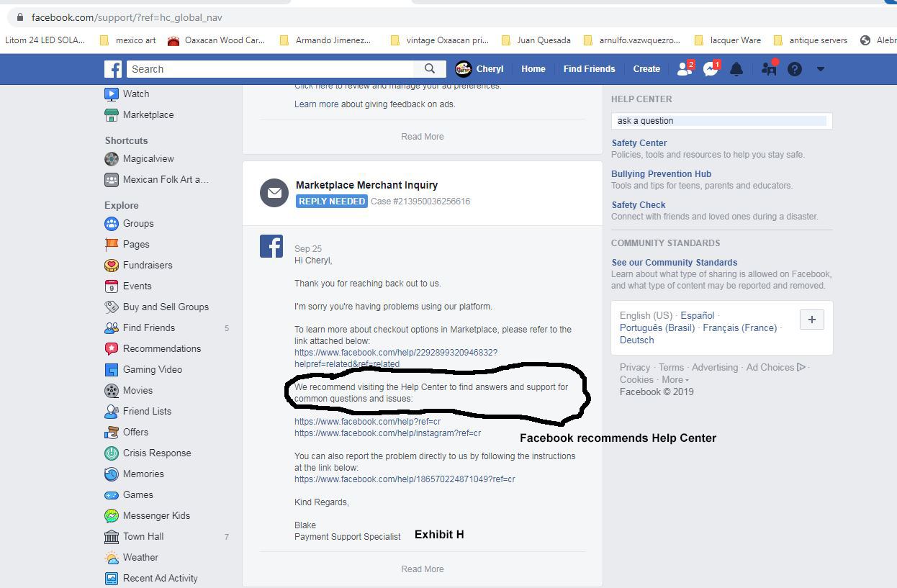The width and height of the screenshot is (897, 588).
Task: Open the facebook.com/help?ref=cr link
Action: pyautogui.click(x=367, y=422)
